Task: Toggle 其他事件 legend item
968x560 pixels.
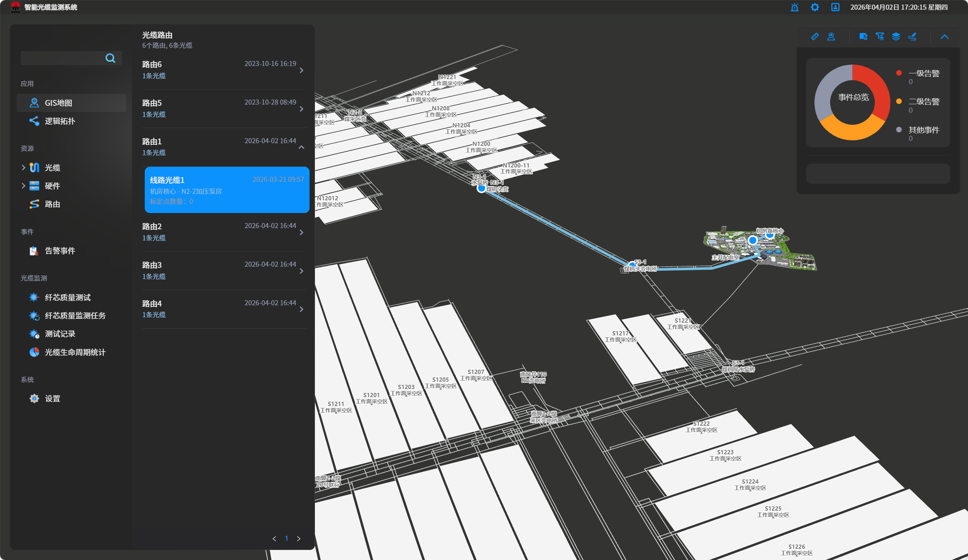Action: pos(923,130)
